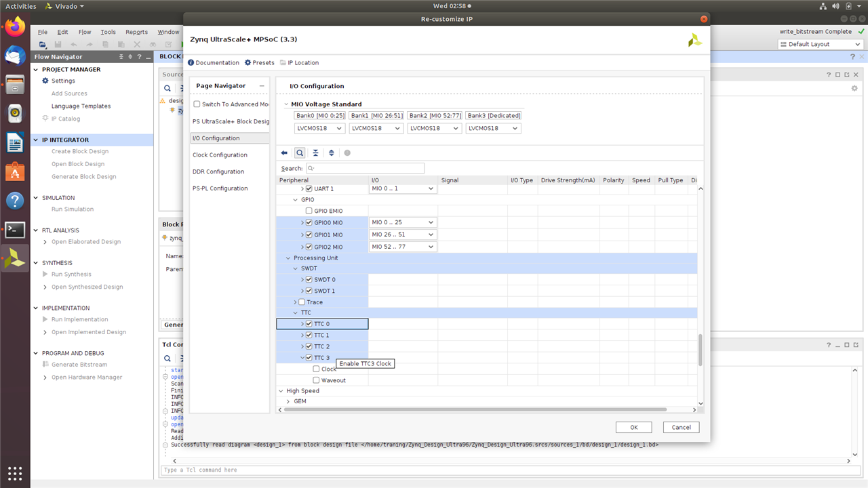Uncheck the GPIO1 MIO checkbox
This screenshot has width=868, height=488.
click(x=309, y=235)
